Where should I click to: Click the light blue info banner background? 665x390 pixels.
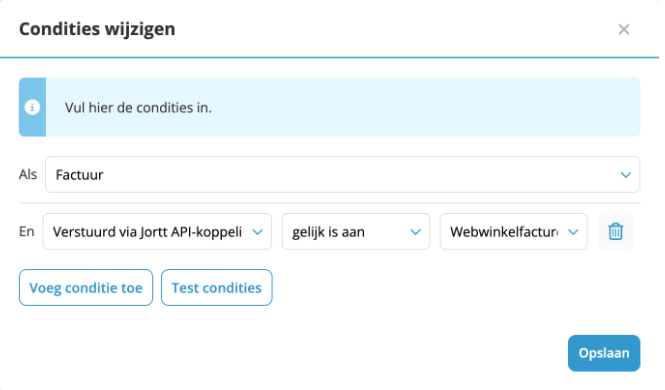[343, 107]
